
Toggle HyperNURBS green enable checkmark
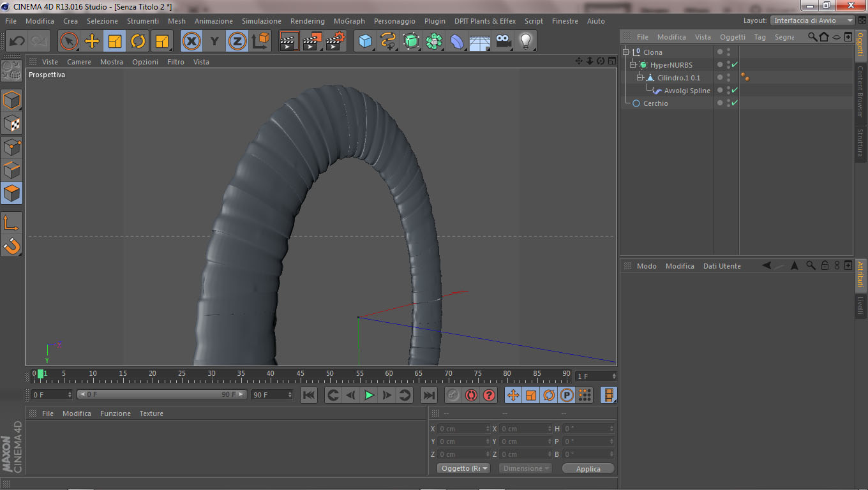[735, 65]
